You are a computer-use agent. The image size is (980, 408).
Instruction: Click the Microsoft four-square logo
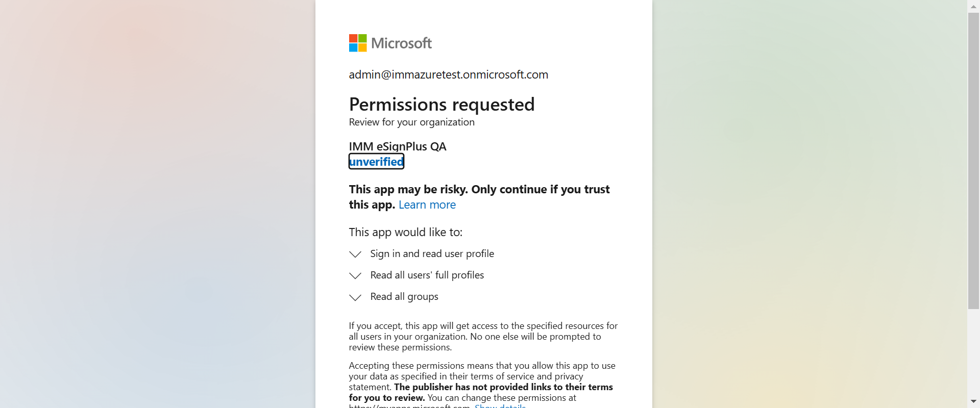click(358, 43)
